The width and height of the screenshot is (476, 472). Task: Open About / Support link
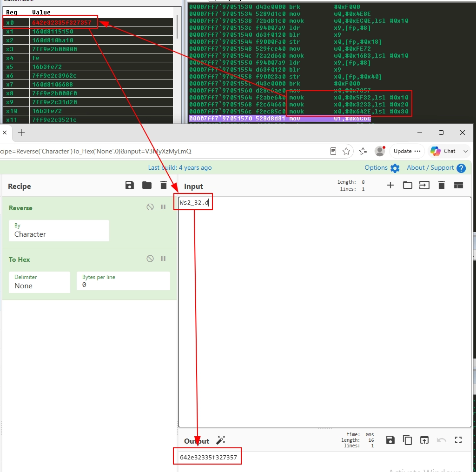click(436, 168)
